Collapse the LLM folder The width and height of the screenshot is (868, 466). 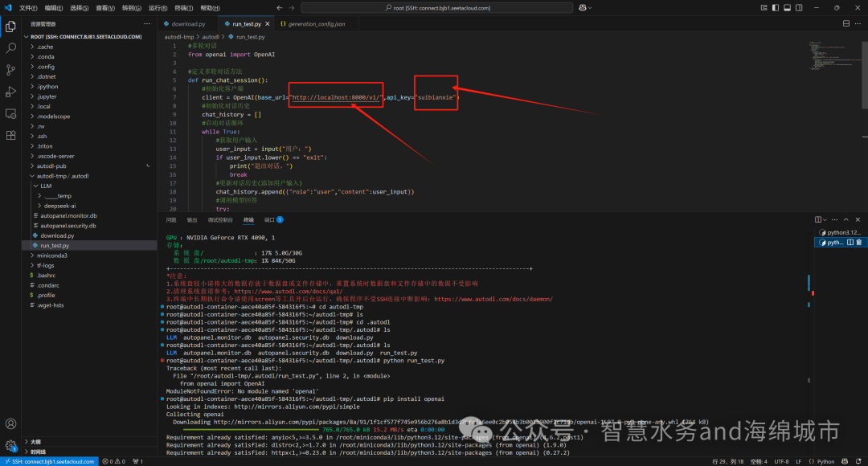tap(90, 186)
